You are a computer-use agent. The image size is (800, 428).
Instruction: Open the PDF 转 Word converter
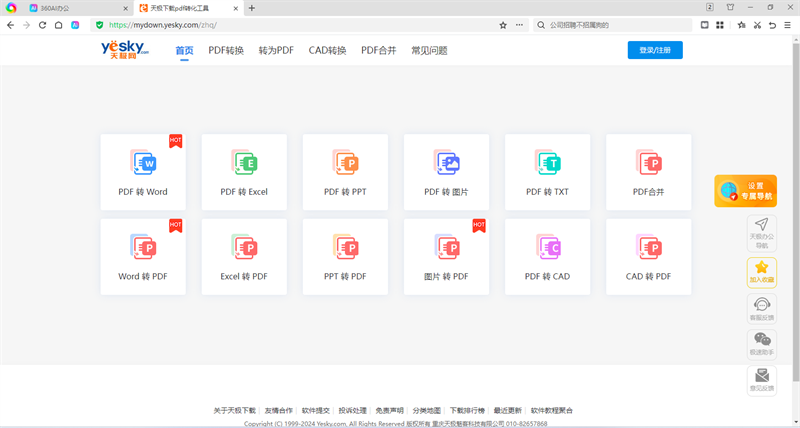point(143,172)
